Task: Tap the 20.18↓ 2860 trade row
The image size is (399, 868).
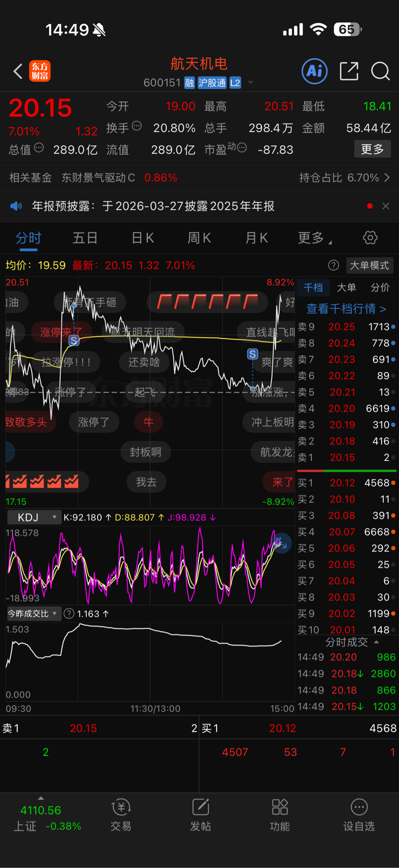Action: click(347, 673)
